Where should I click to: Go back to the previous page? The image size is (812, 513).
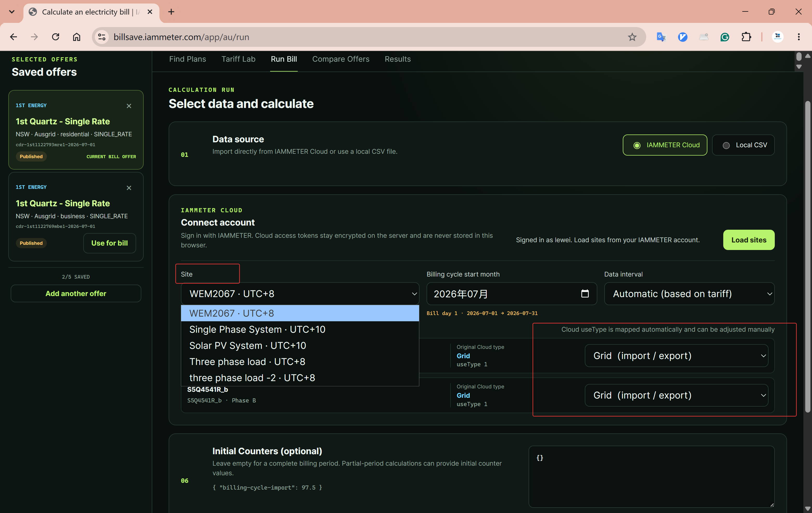(14, 37)
